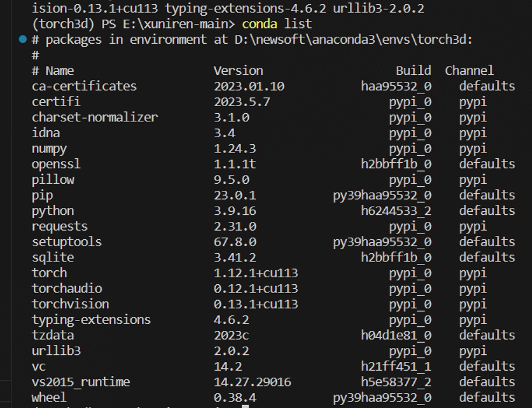Select 'numpy' package name

[x=49, y=149]
